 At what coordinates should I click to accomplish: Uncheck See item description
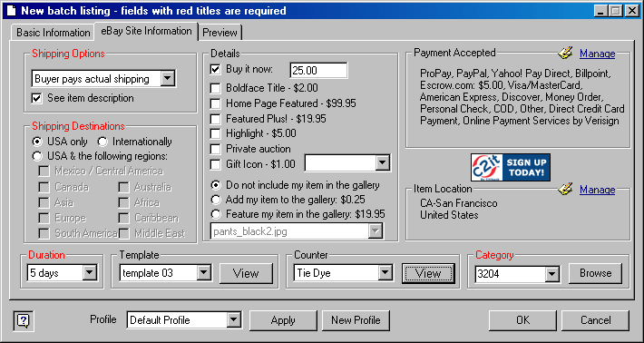point(37,99)
